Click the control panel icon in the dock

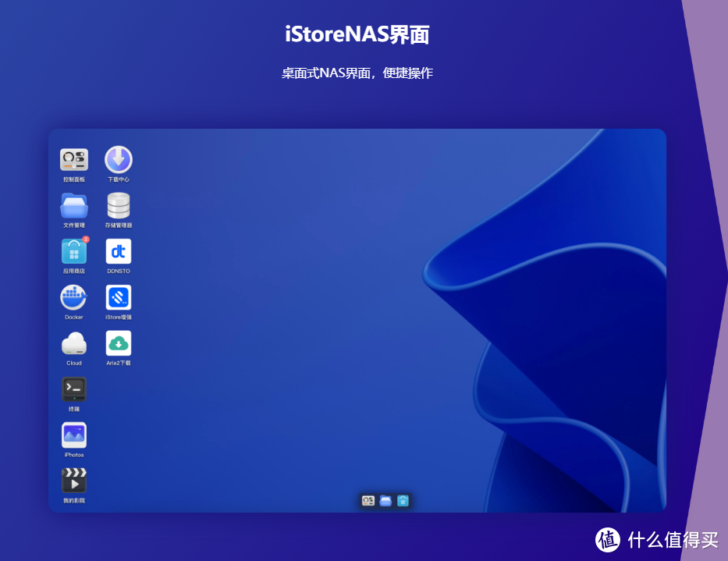(x=368, y=501)
